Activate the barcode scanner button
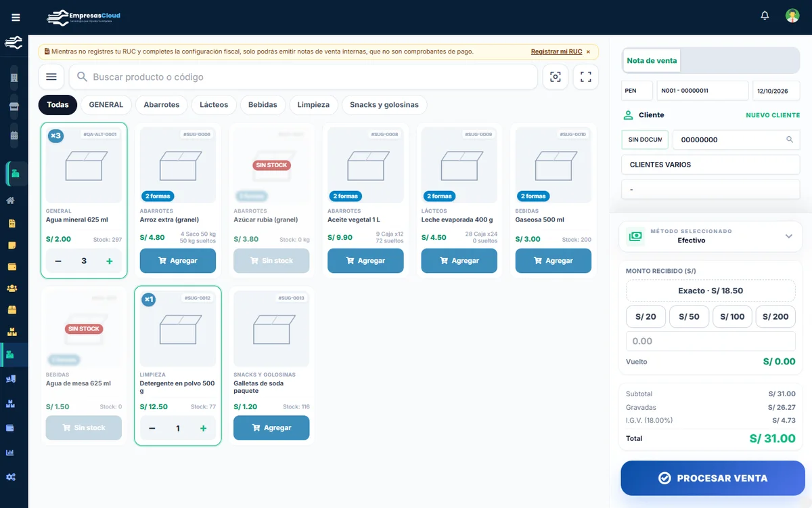Image resolution: width=812 pixels, height=508 pixels. coord(556,77)
